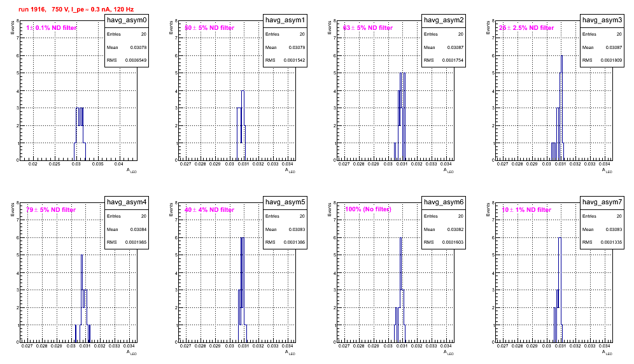634x364 pixels.
Task: Click the '100% (No filter)' label
Action: pos(368,209)
